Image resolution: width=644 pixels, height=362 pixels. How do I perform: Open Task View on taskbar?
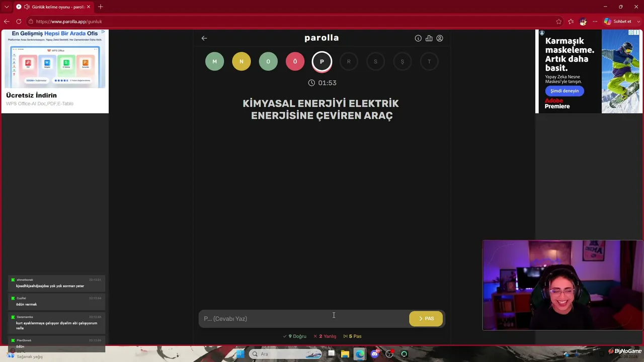(x=332, y=354)
